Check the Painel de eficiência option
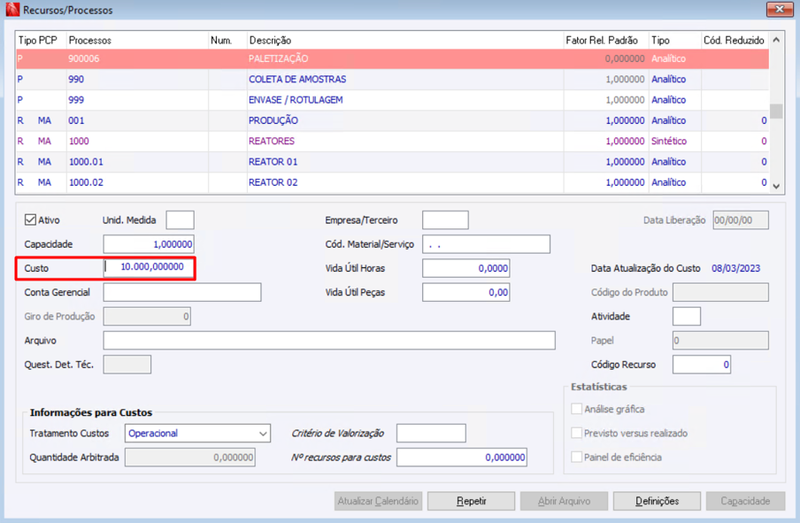The height and width of the screenshot is (523, 800). click(x=577, y=457)
